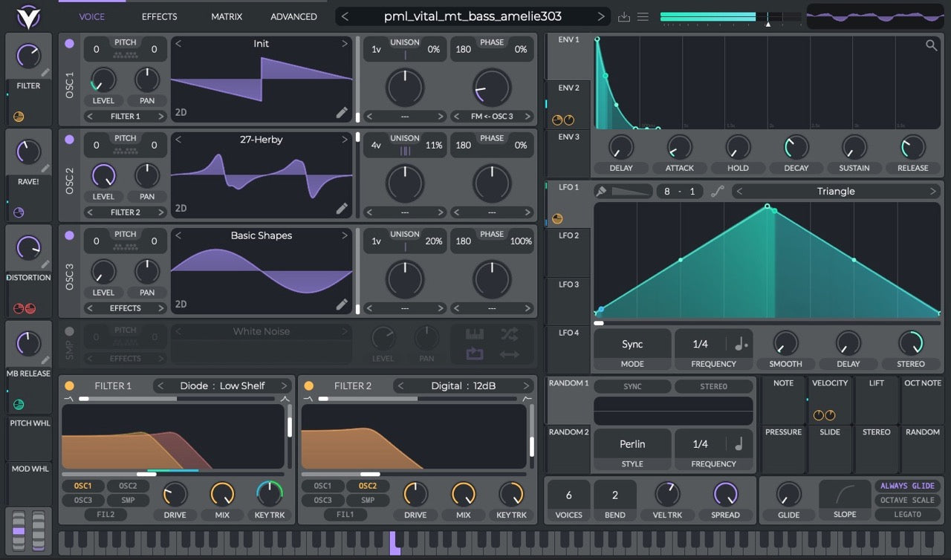Viewport: 951px width, 560px height.
Task: Click the highlighted key on the piano keyboard
Action: (x=395, y=543)
